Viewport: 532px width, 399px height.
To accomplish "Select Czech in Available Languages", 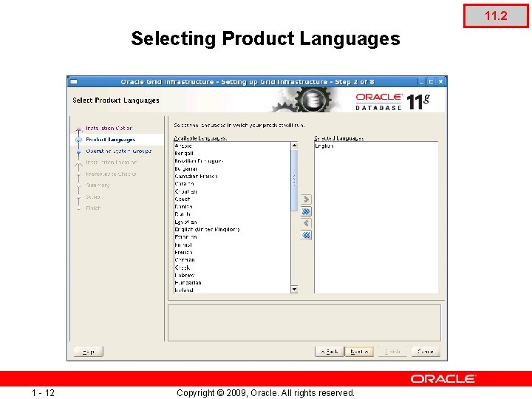I will pos(232,199).
